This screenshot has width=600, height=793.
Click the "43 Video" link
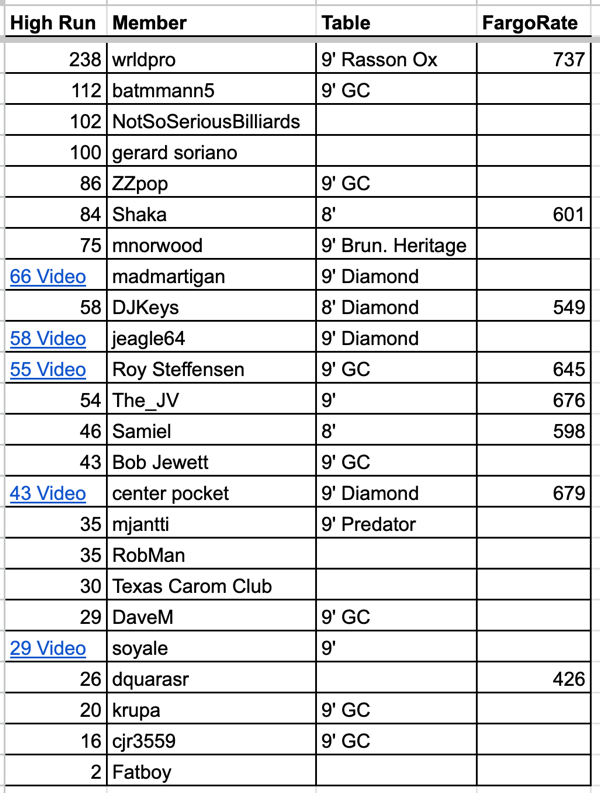point(47,494)
